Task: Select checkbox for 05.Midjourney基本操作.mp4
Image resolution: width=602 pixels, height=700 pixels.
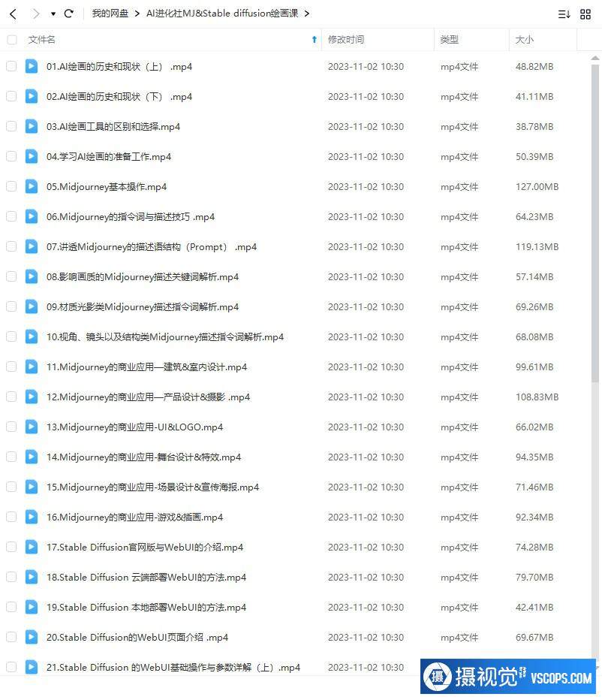Action: (x=11, y=186)
